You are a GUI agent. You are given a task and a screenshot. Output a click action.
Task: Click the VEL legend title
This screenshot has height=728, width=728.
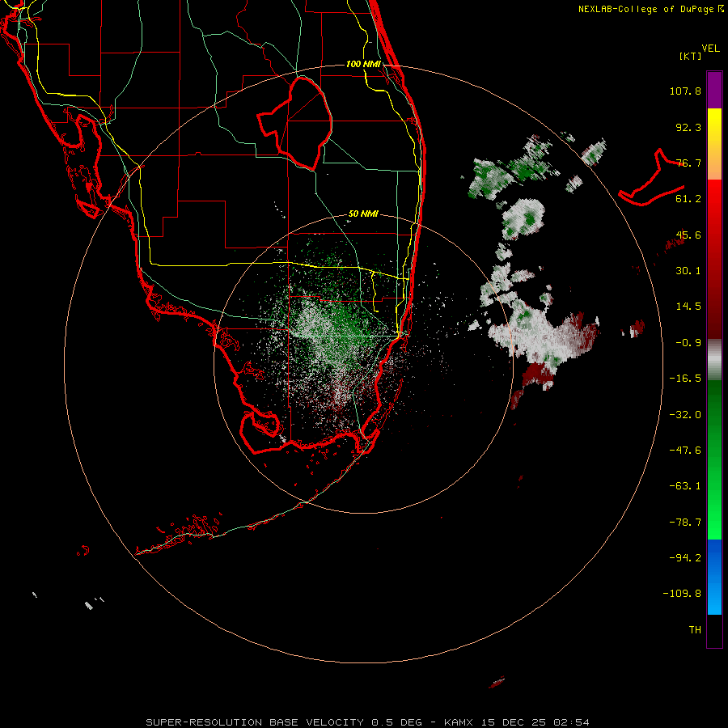tap(710, 49)
